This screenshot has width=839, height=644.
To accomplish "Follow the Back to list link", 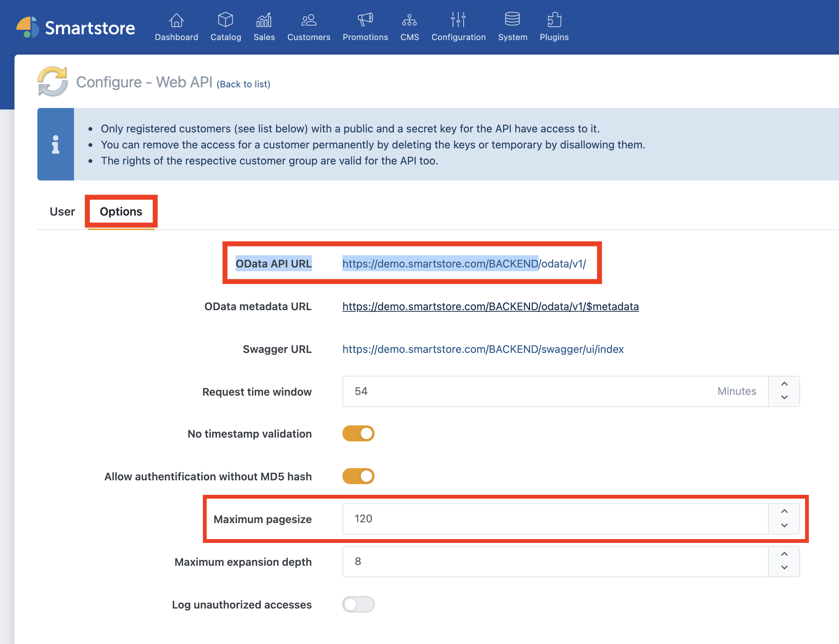I will click(244, 84).
